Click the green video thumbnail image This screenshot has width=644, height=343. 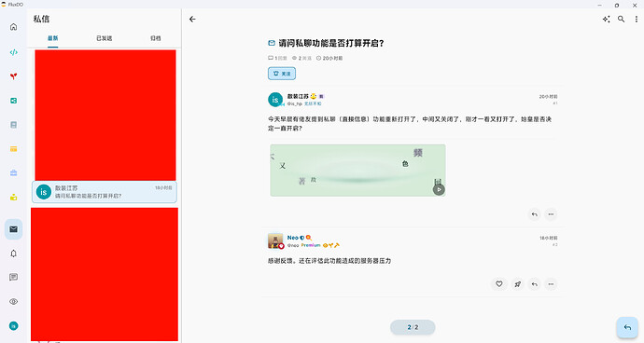click(x=357, y=171)
